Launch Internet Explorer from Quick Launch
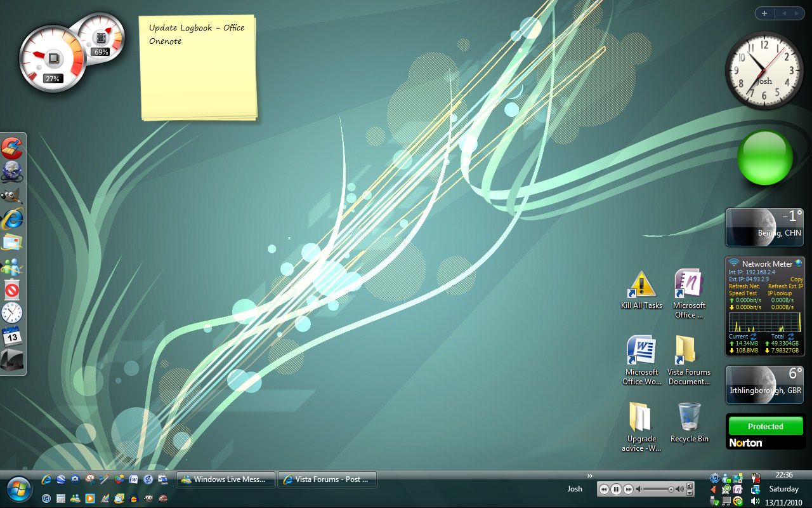 click(x=46, y=479)
